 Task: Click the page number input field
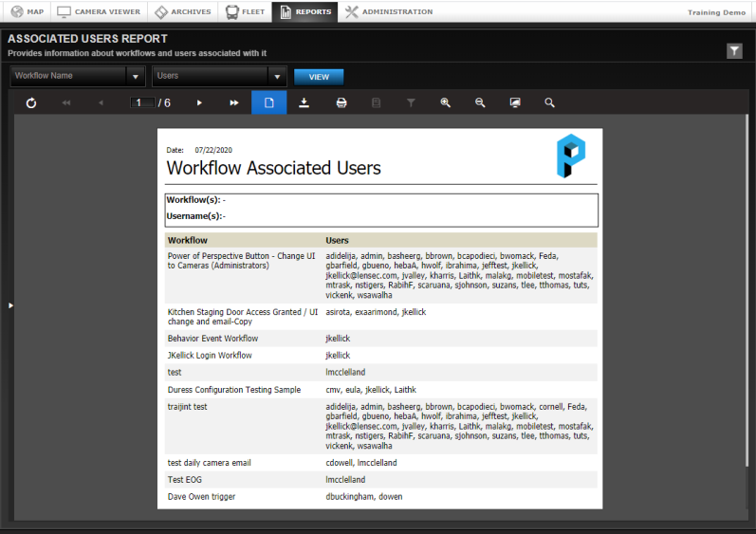point(142,102)
